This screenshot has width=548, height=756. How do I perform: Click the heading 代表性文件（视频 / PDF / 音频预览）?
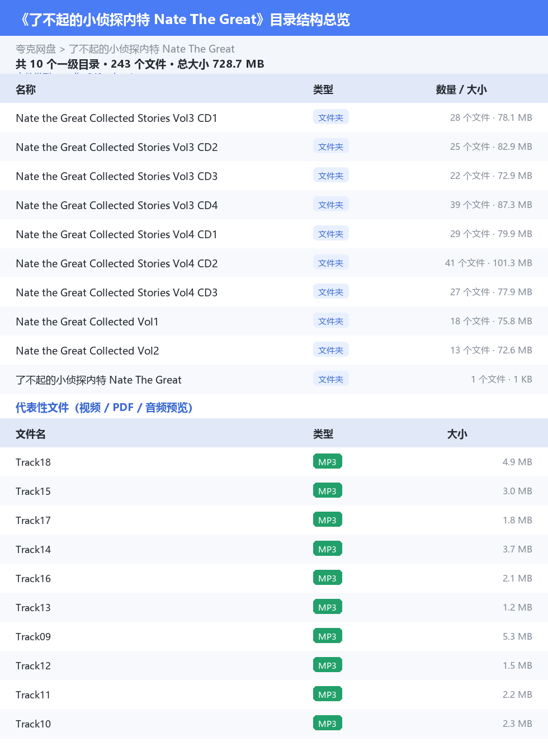point(104,408)
